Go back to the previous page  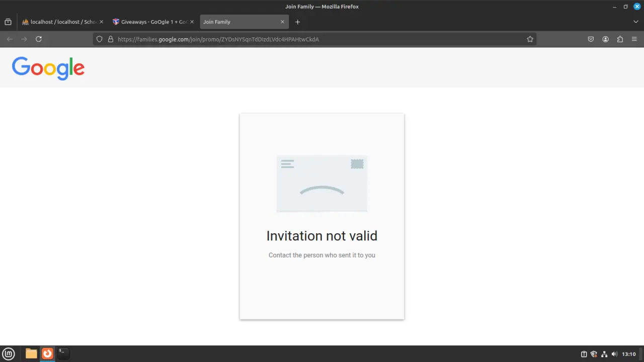[10, 39]
